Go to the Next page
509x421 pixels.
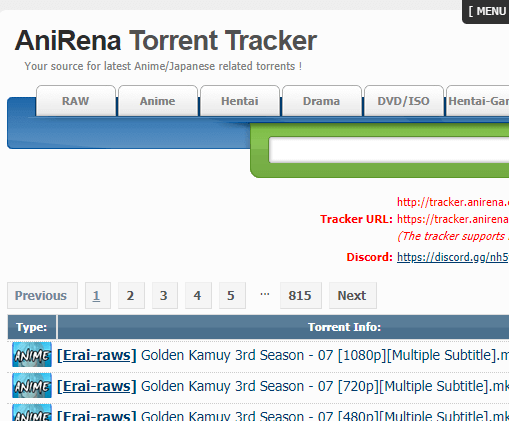pos(353,296)
